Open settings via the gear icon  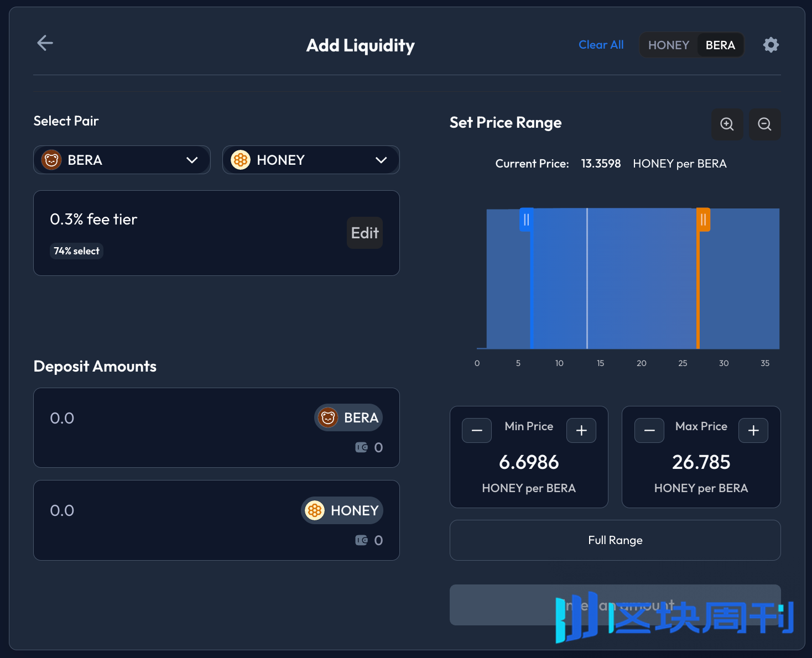pos(771,45)
